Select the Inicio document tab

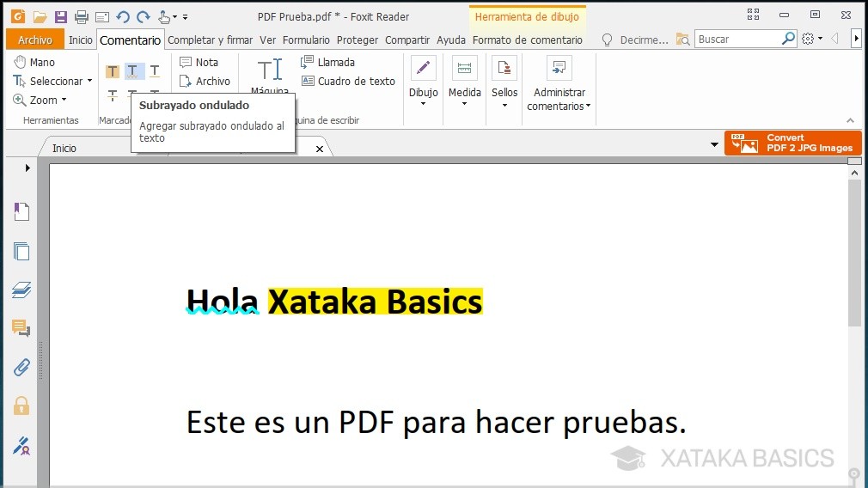(x=64, y=149)
